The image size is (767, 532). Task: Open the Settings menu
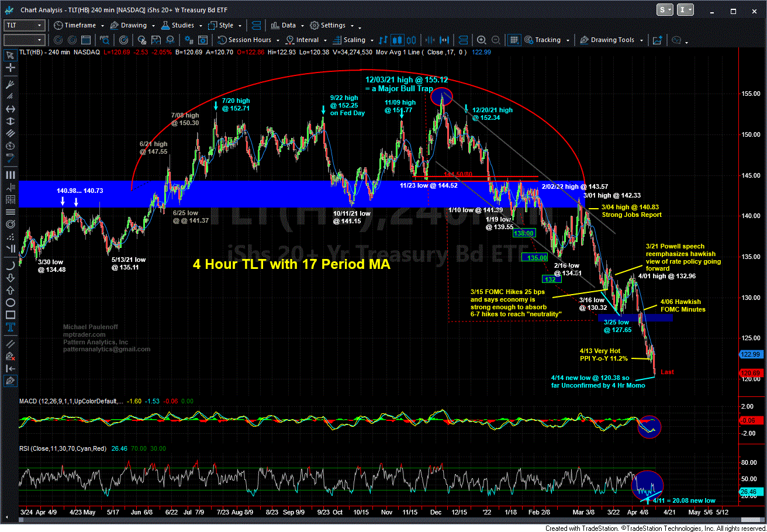point(327,25)
